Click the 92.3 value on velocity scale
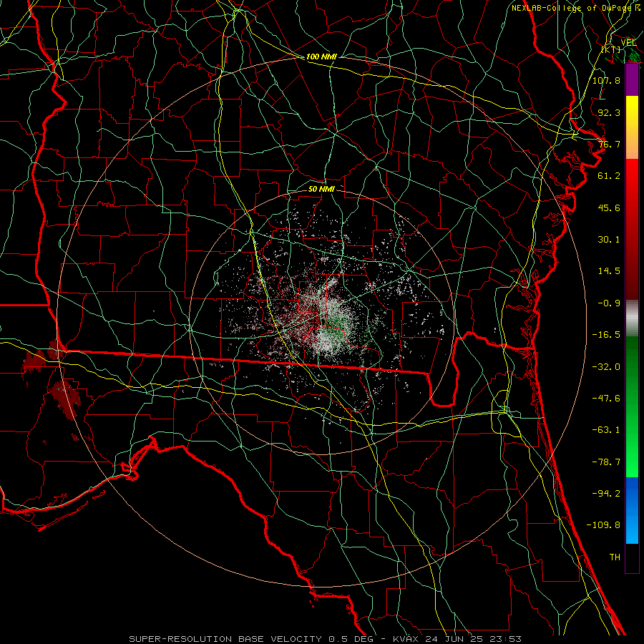 pyautogui.click(x=609, y=112)
